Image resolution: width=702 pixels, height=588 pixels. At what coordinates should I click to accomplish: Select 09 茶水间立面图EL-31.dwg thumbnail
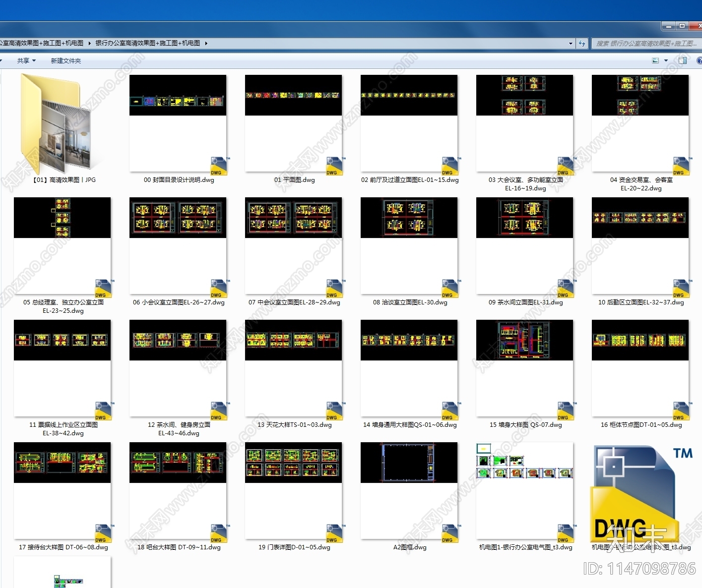coord(524,246)
